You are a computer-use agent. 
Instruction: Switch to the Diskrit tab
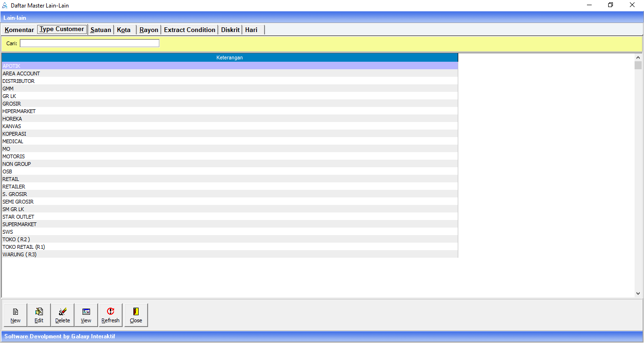(x=231, y=30)
